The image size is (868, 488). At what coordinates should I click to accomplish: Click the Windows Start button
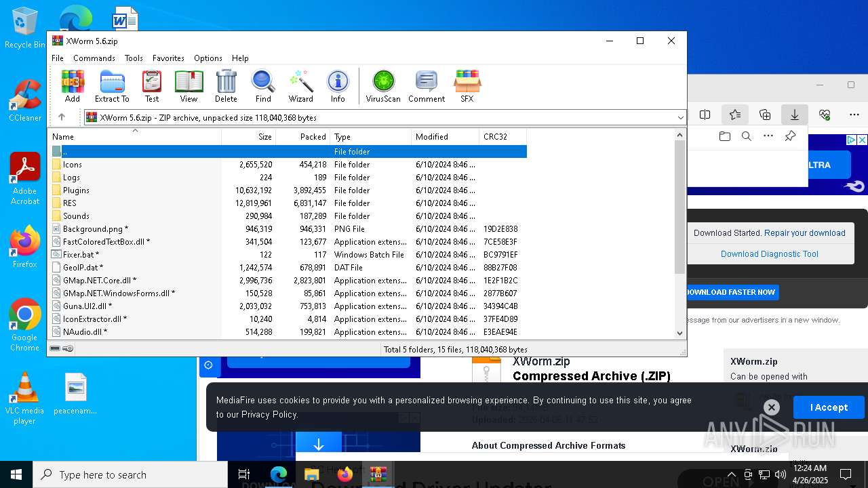point(16,474)
